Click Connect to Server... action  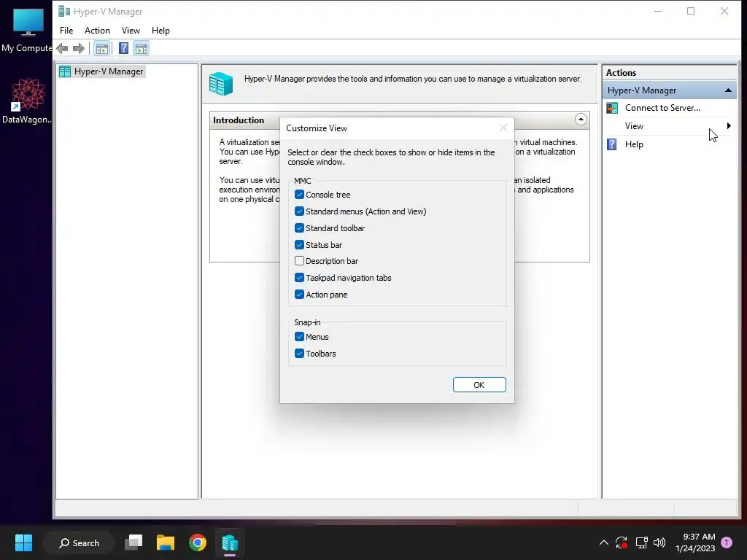662,108
